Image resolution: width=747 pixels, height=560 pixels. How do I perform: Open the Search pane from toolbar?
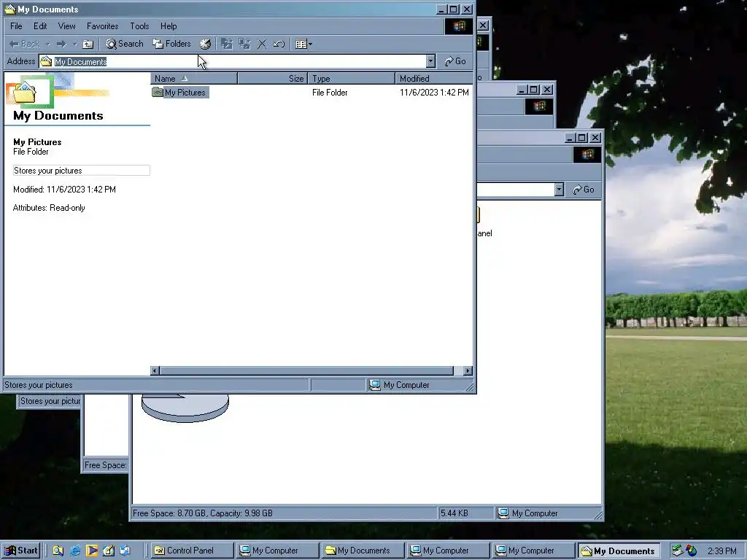click(124, 44)
